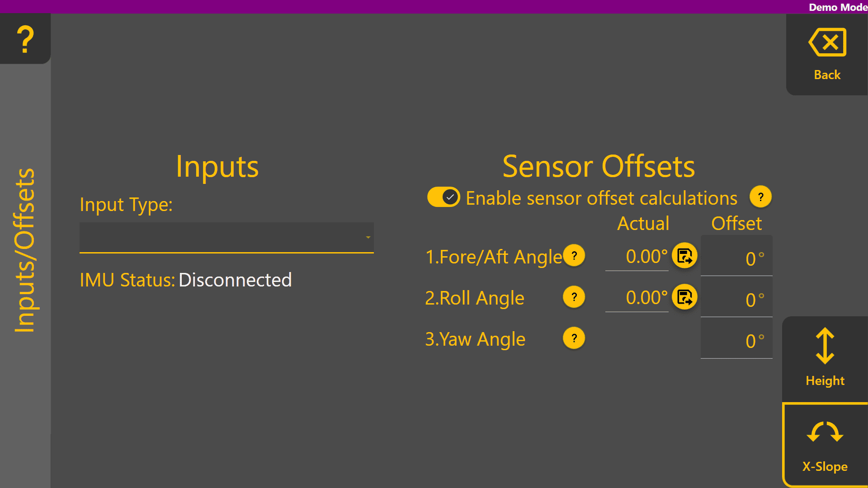This screenshot has height=488, width=868.
Task: Save Fore/Aft actual angle as offset
Action: pyautogui.click(x=684, y=256)
